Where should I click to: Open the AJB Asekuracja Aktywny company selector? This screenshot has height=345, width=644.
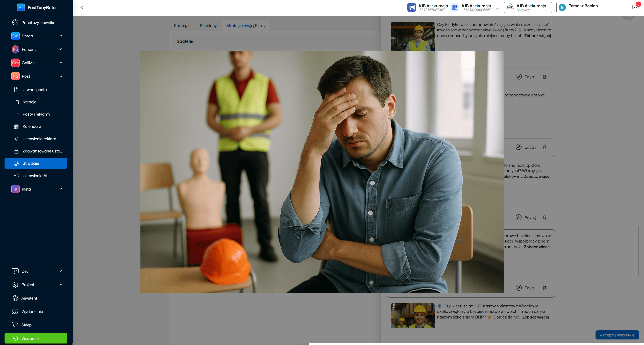pos(528,8)
